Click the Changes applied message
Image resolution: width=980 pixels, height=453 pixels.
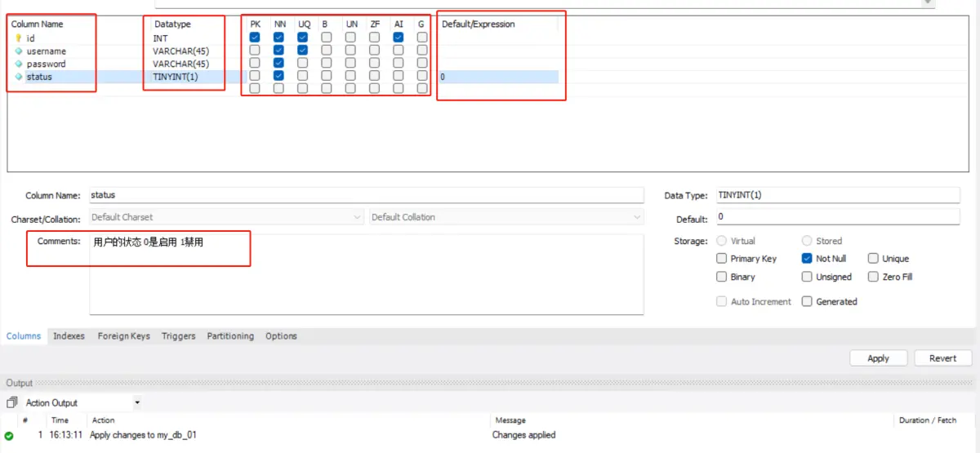coord(523,436)
